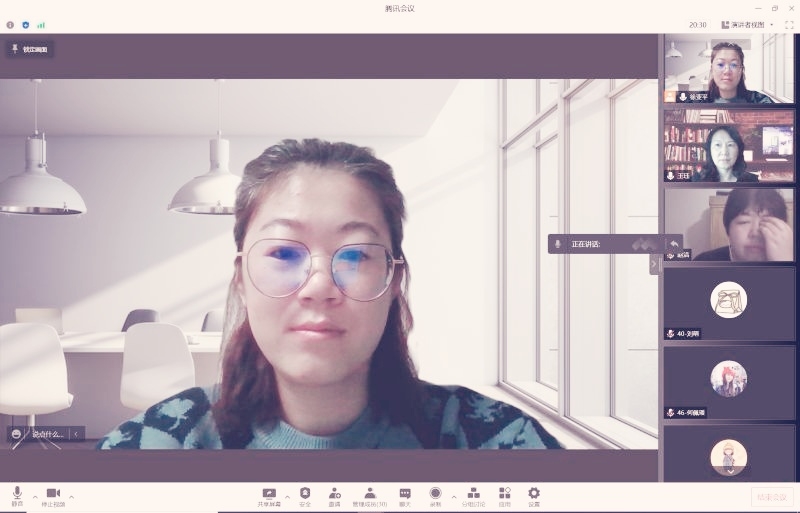Open breakout rooms icon
Screen dimensions: 800x513
point(473,495)
